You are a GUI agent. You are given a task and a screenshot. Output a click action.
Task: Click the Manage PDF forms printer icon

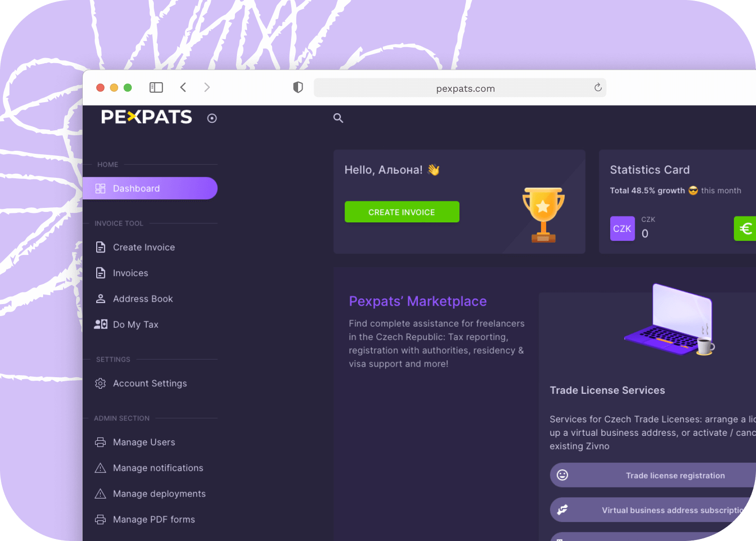click(101, 519)
